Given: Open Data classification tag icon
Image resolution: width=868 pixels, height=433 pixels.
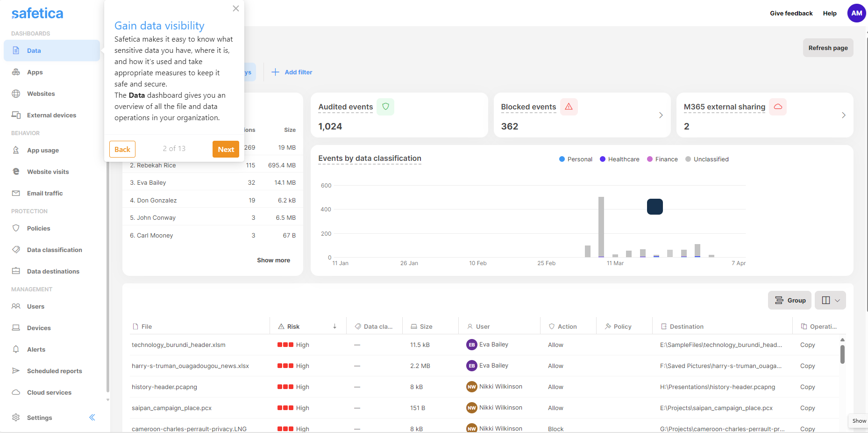Looking at the screenshot, I should 16,250.
